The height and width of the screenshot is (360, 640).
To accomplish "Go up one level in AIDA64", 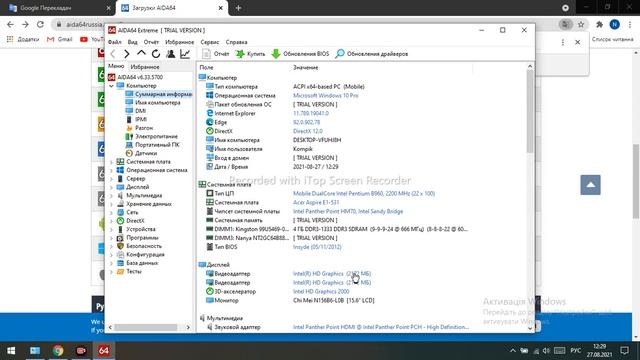I will click(141, 53).
